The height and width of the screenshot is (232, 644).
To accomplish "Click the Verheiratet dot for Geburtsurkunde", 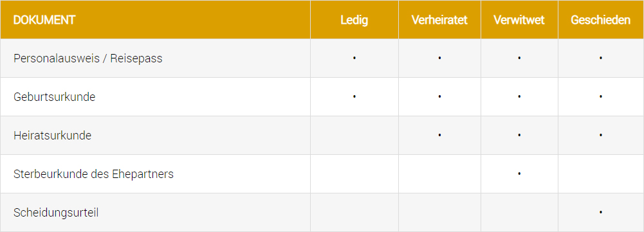I will [439, 97].
